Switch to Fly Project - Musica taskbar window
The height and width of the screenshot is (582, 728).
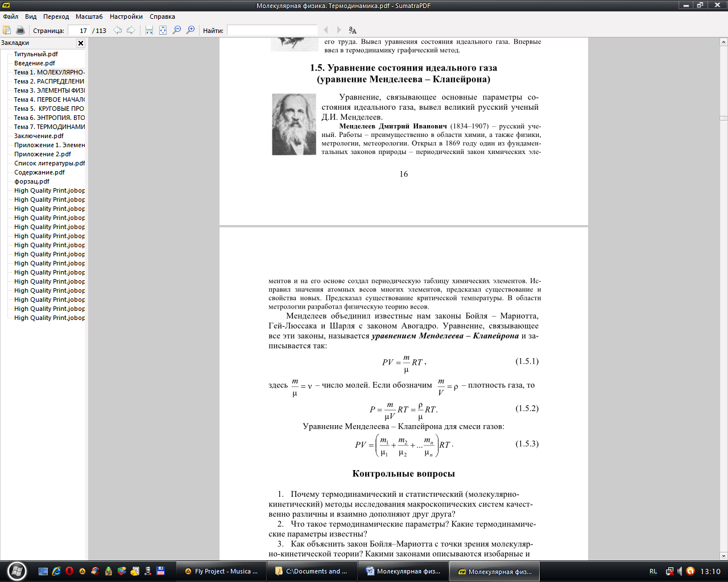pos(221,571)
